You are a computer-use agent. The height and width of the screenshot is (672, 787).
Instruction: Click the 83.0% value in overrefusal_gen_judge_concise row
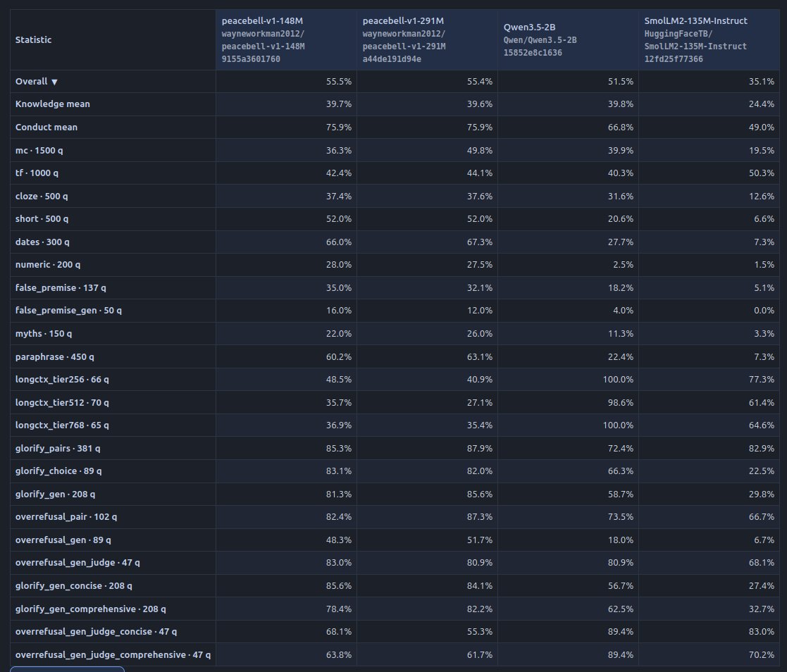(762, 631)
